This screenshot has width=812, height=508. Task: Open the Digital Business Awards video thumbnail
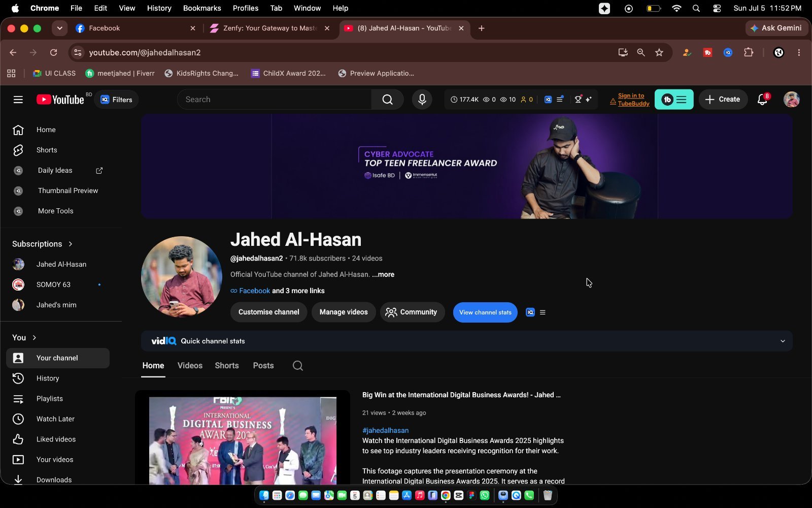point(243,437)
